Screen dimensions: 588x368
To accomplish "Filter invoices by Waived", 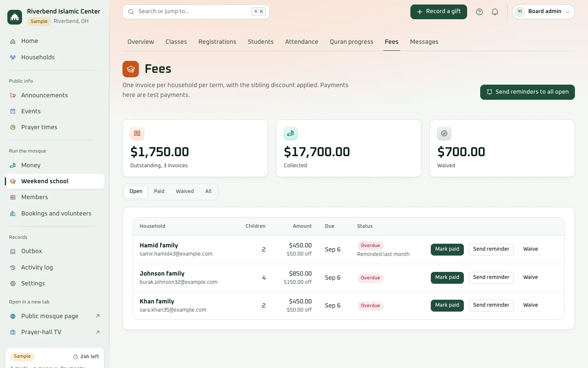I will [185, 191].
